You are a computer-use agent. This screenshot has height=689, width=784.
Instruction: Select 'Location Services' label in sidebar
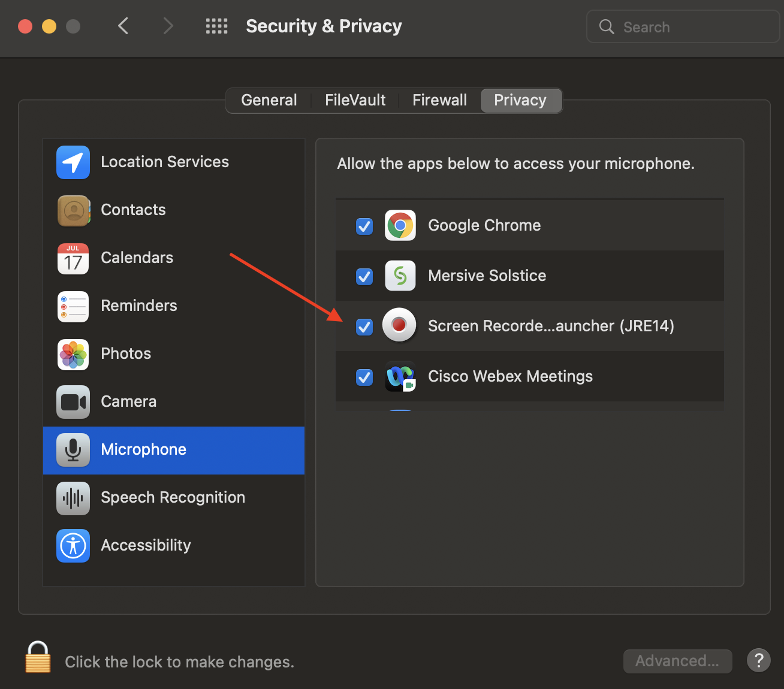point(165,162)
